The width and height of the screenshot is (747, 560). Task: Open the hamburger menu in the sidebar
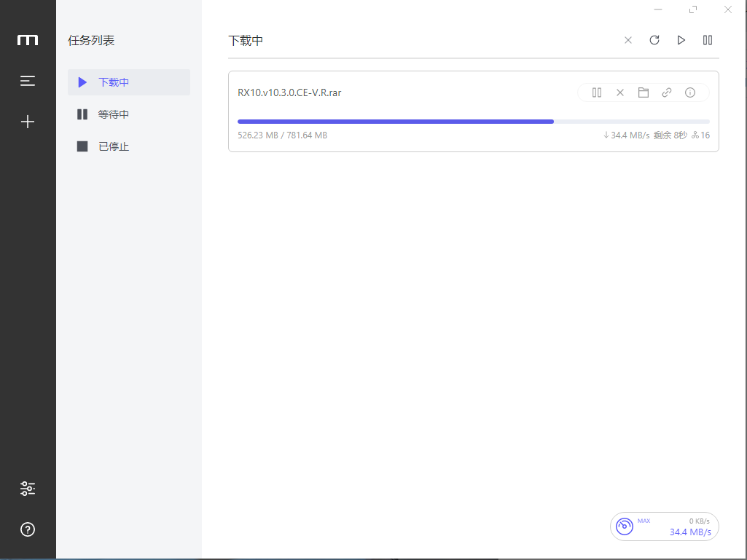pyautogui.click(x=28, y=80)
